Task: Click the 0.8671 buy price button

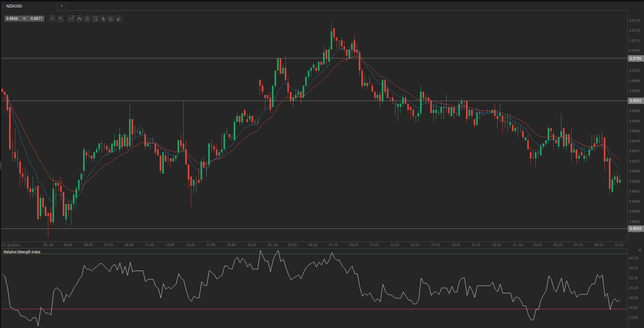Action: [x=36, y=18]
